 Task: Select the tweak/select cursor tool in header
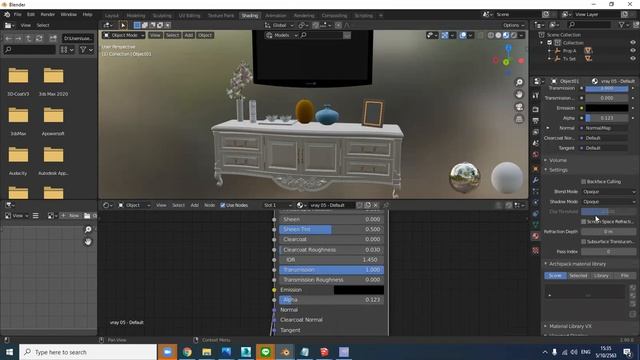(x=123, y=25)
